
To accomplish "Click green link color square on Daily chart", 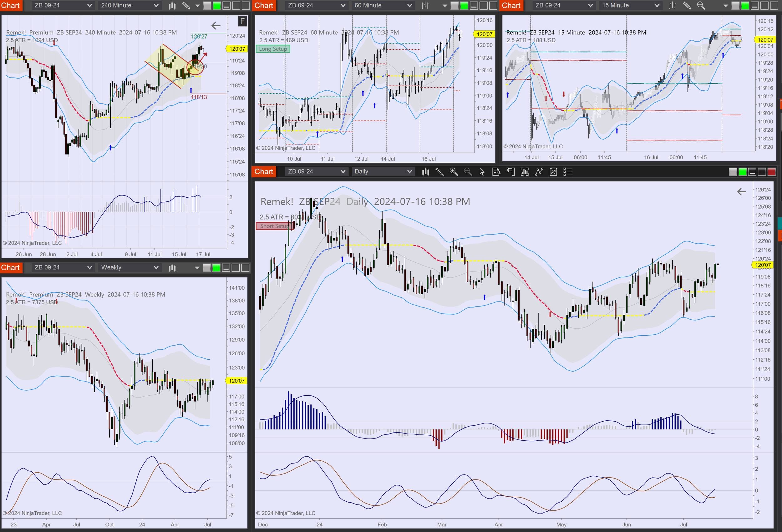I will point(742,172).
